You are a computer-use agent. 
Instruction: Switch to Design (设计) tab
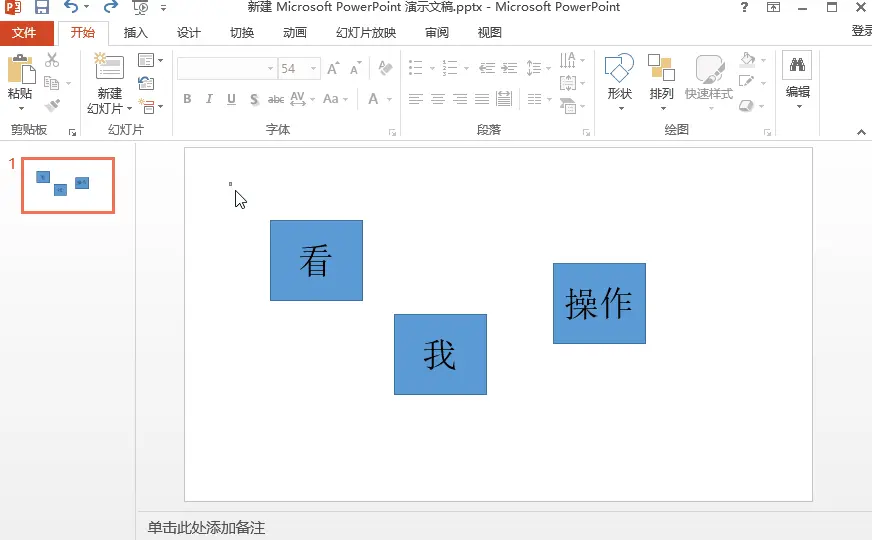coord(189,33)
